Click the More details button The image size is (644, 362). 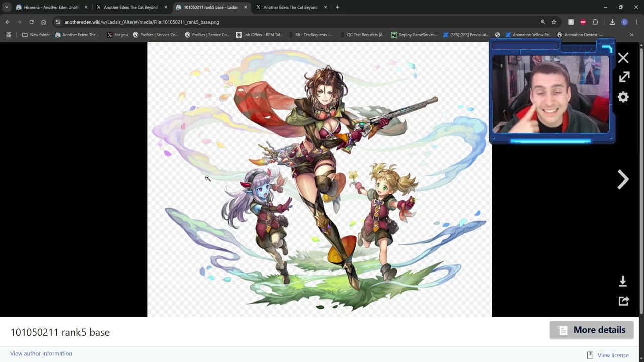[x=592, y=330]
